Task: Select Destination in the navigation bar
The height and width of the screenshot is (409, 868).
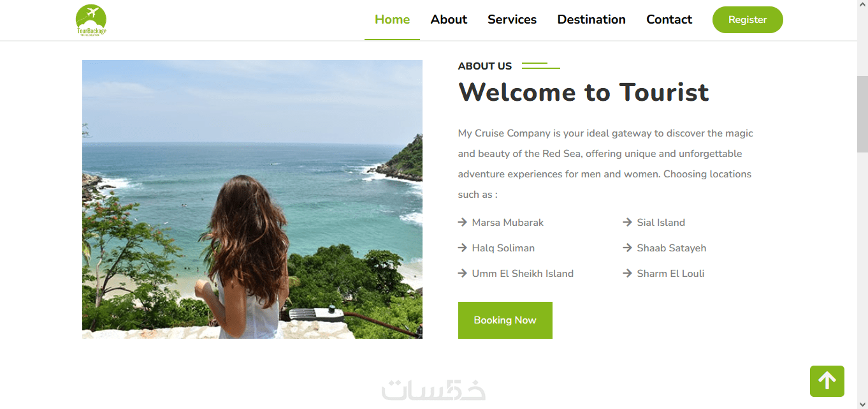Action: click(591, 19)
